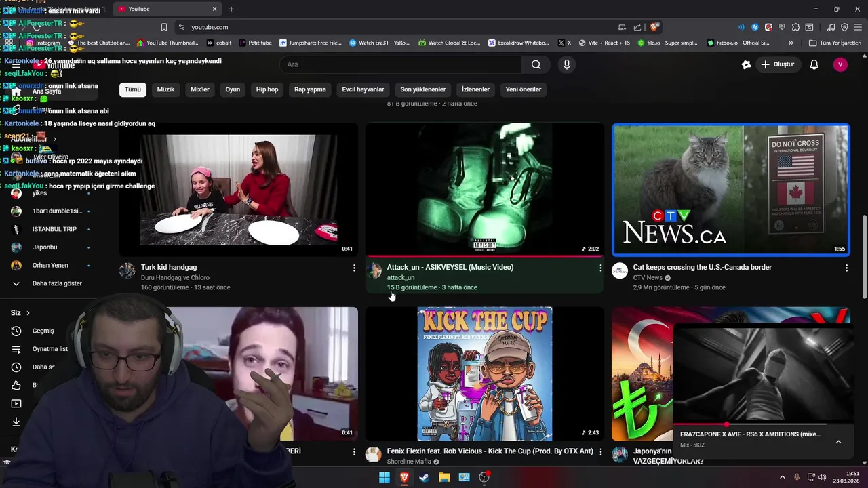Show hidden system tray icons
This screenshot has width=868, height=488.
[x=782, y=477]
